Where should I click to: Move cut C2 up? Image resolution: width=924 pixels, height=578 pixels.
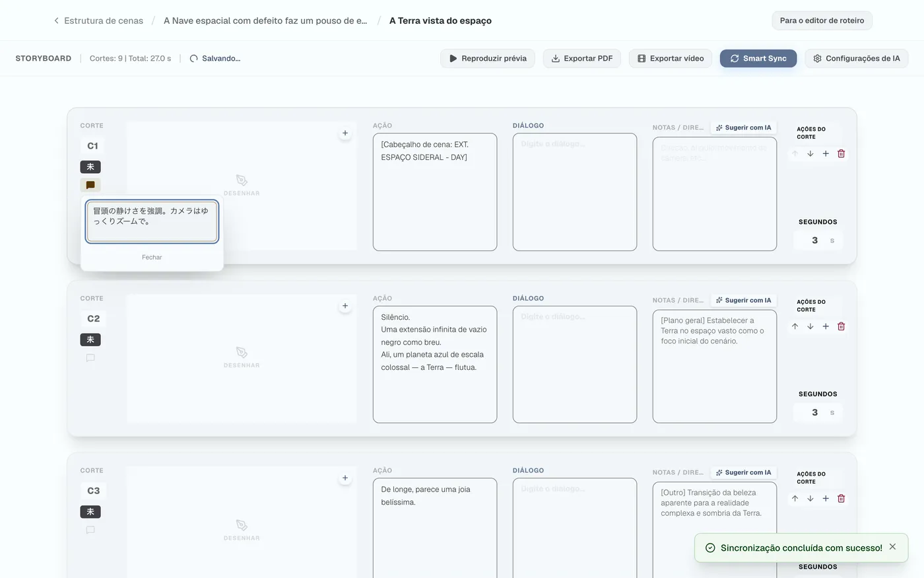pyautogui.click(x=795, y=326)
